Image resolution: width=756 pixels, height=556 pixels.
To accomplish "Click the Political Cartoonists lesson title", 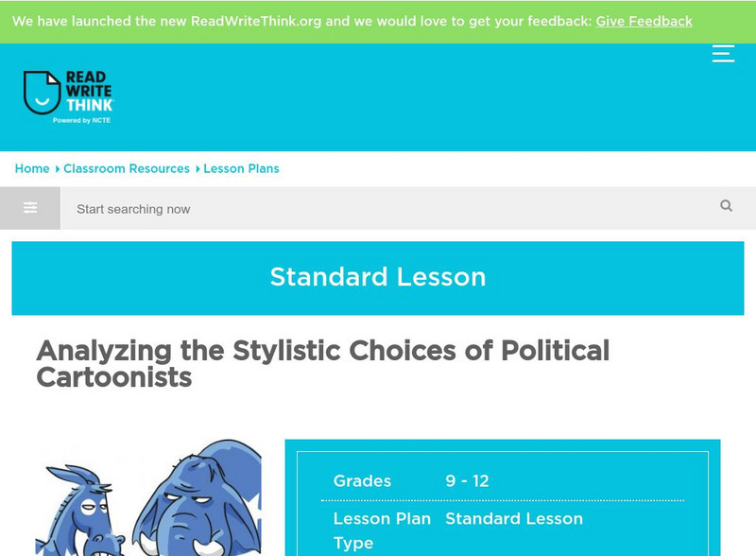I will click(x=322, y=364).
